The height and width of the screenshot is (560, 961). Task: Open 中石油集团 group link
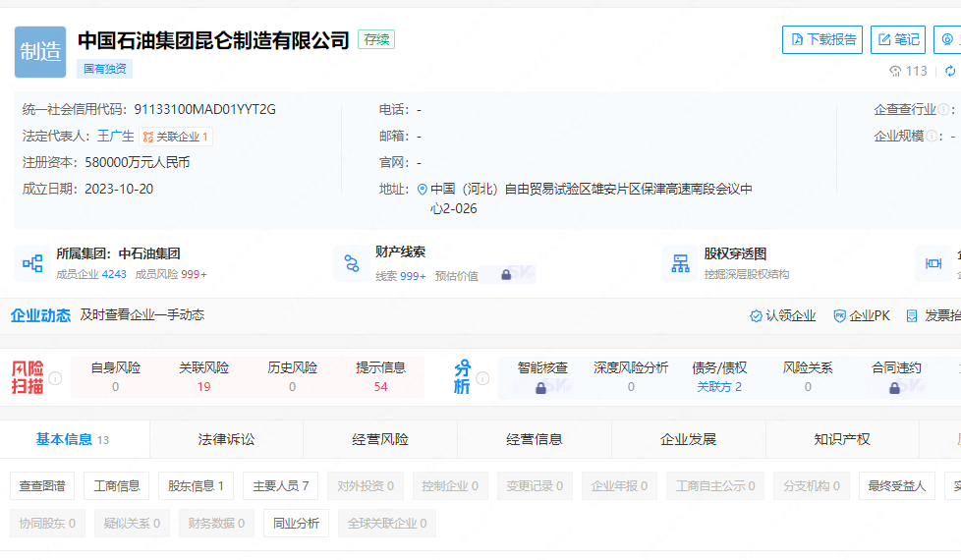coord(149,253)
